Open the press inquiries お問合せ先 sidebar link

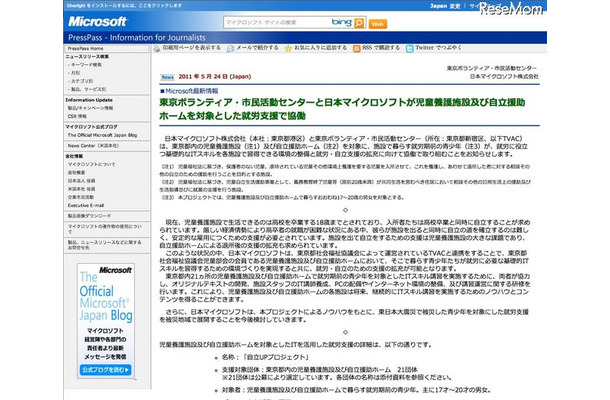point(105,245)
